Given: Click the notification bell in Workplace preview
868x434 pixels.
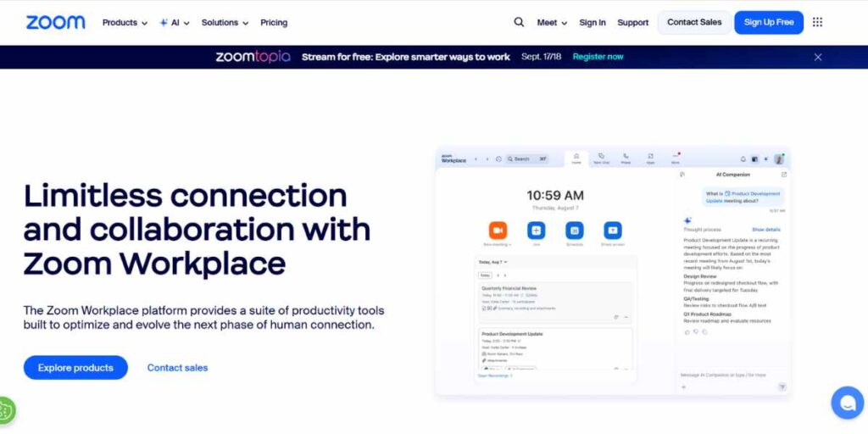Looking at the screenshot, I should pyautogui.click(x=743, y=159).
